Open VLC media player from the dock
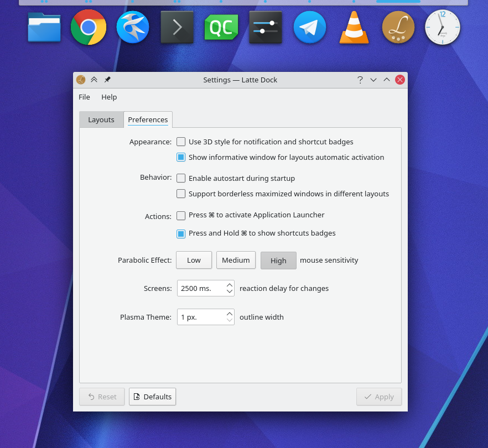 354,27
